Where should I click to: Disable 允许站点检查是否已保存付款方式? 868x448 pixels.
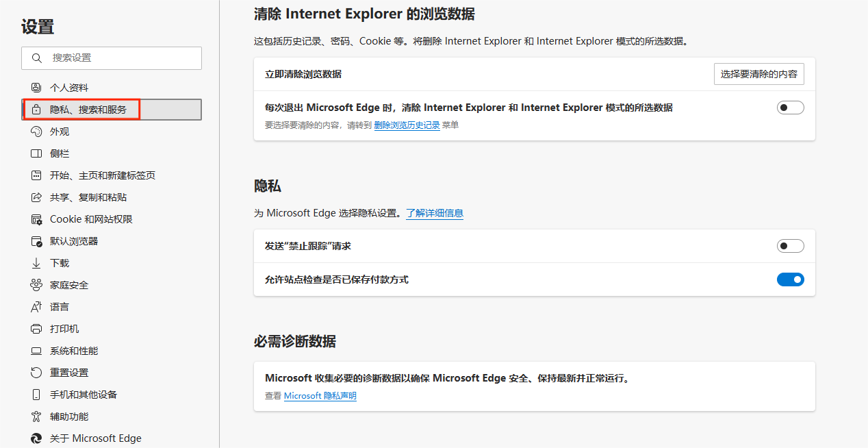coord(790,279)
